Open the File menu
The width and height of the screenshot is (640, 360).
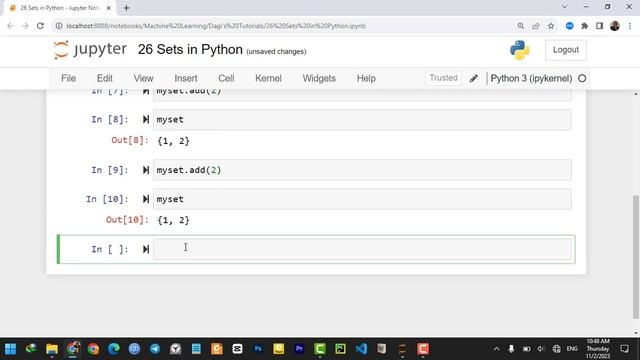[69, 78]
